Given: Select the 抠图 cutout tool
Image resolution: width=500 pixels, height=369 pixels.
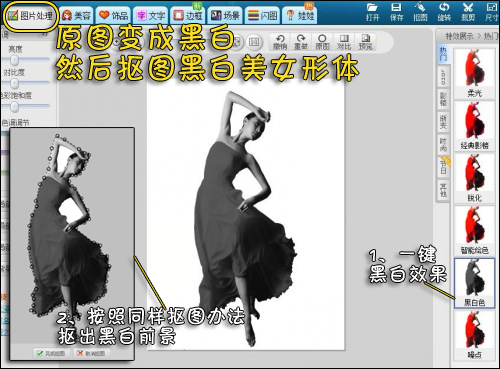Looking at the screenshot, I should coord(420,12).
